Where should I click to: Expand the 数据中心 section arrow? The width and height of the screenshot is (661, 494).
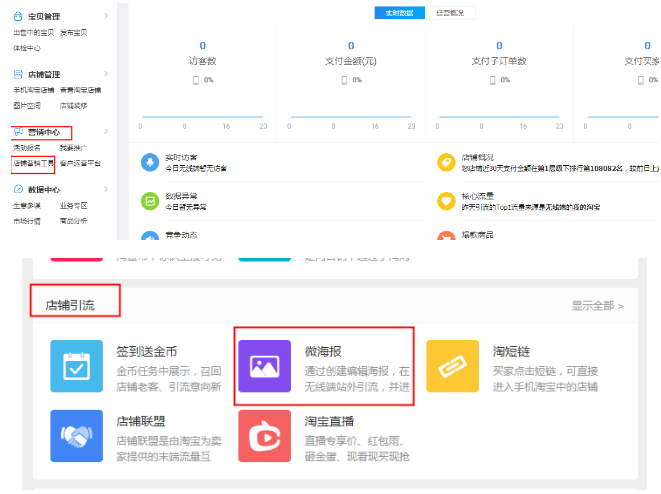click(x=106, y=189)
